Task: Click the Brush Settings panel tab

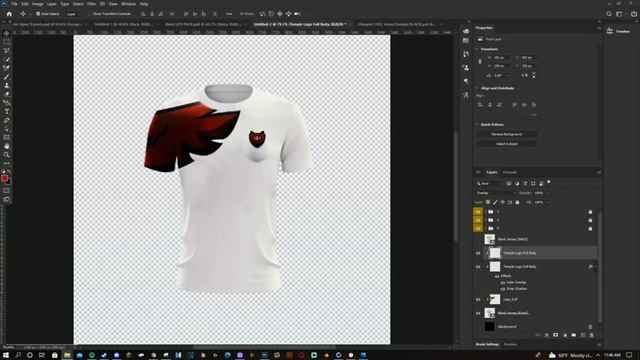Action: [487, 344]
